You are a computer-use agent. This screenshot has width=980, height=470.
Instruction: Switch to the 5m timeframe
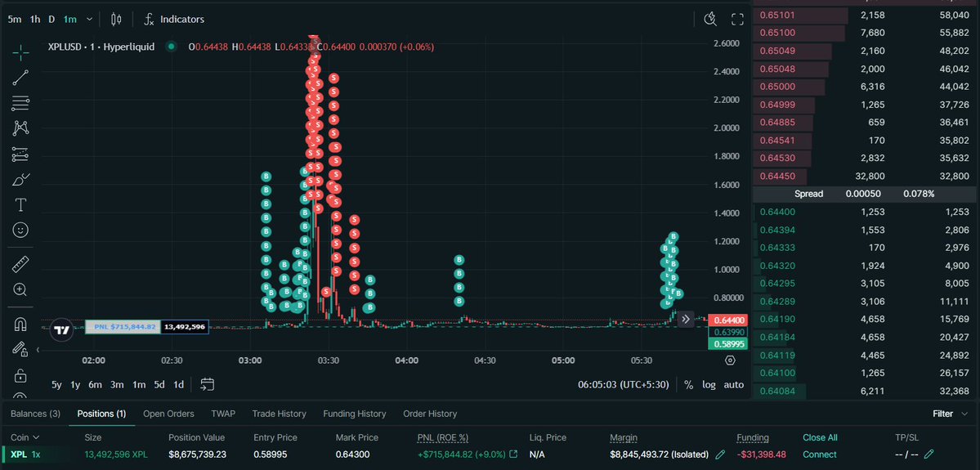tap(15, 20)
